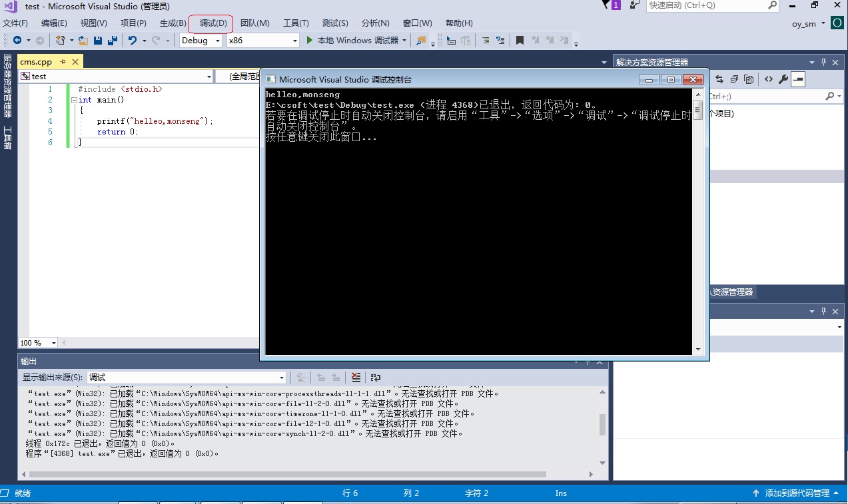
Task: Click the Show All Files icon
Action: click(749, 79)
